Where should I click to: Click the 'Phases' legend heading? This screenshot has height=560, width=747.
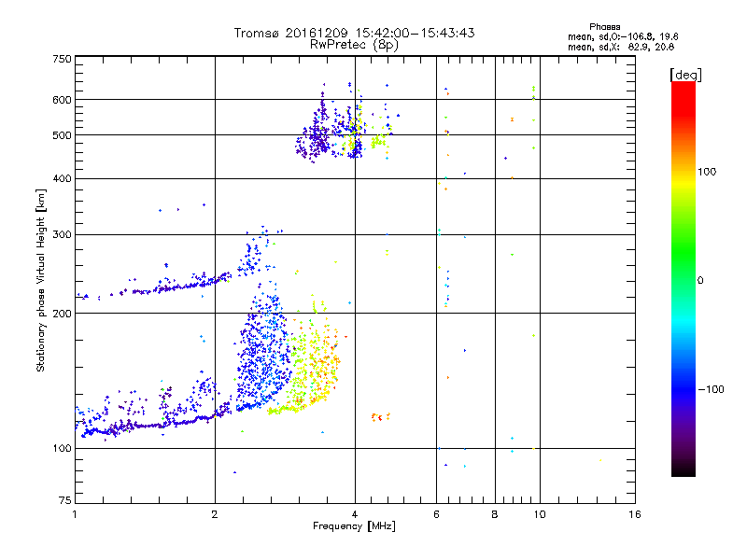coord(604,27)
